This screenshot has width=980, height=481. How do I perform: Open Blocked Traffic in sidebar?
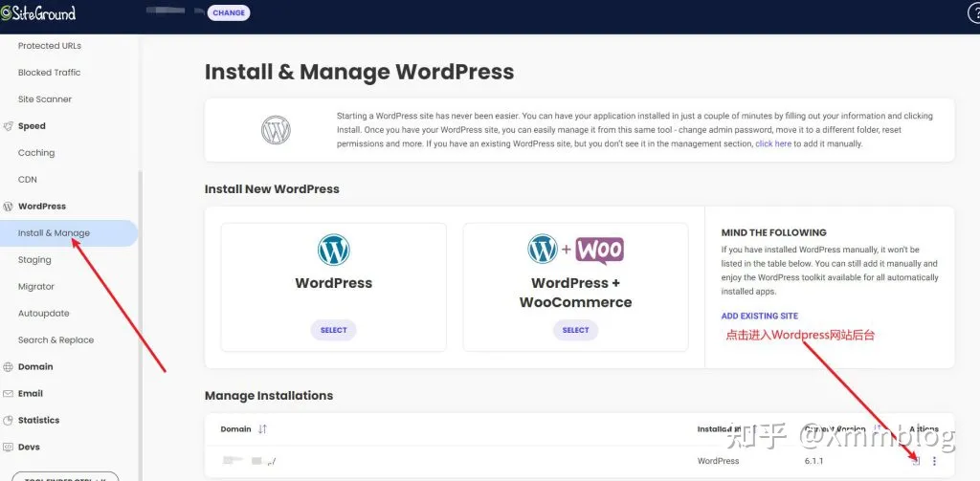[50, 73]
